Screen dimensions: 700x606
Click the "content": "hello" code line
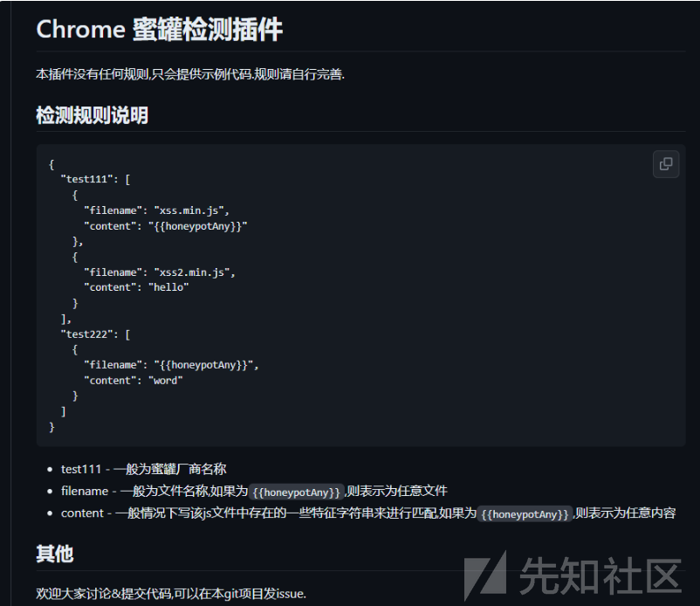pos(136,287)
